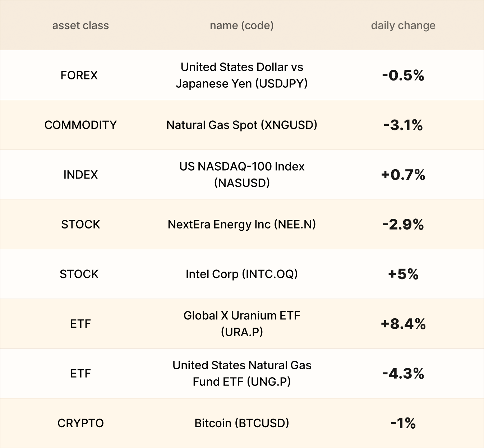Open Global X Uranium ETF (URA.P)
This screenshot has height=448, width=484.
(241, 324)
